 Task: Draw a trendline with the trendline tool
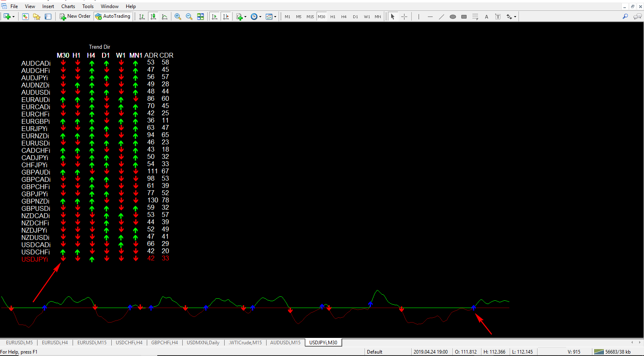point(442,17)
